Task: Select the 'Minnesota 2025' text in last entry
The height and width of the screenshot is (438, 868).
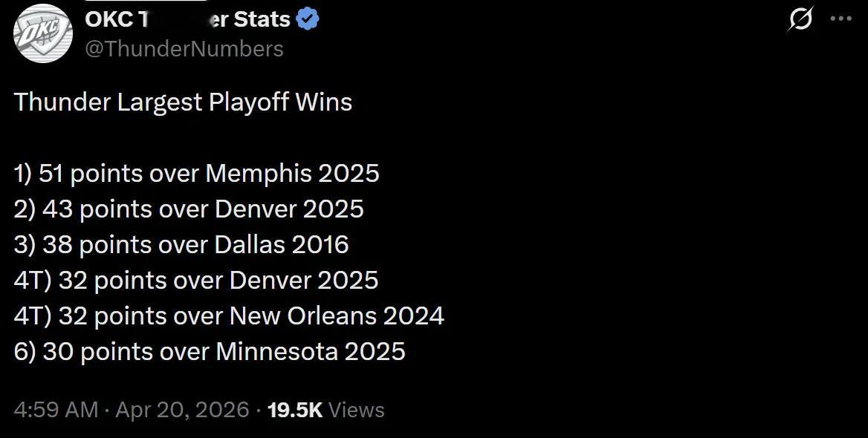Action: click(x=311, y=351)
